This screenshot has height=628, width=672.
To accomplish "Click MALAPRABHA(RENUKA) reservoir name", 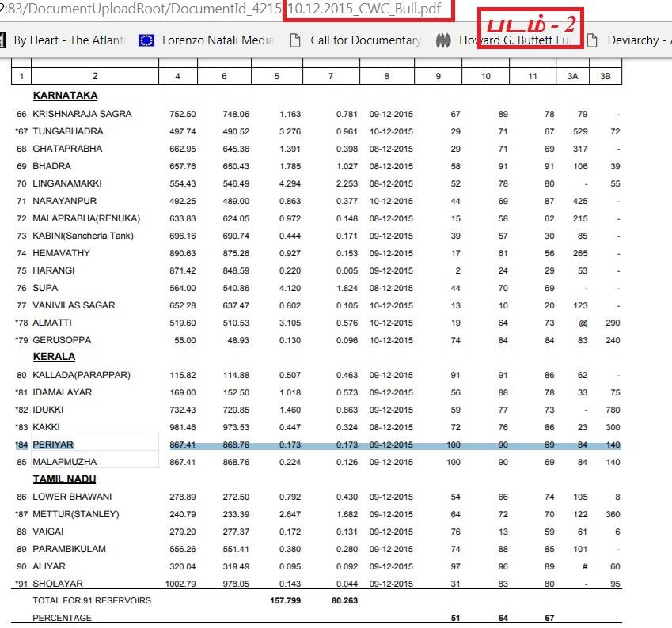I will [x=86, y=218].
